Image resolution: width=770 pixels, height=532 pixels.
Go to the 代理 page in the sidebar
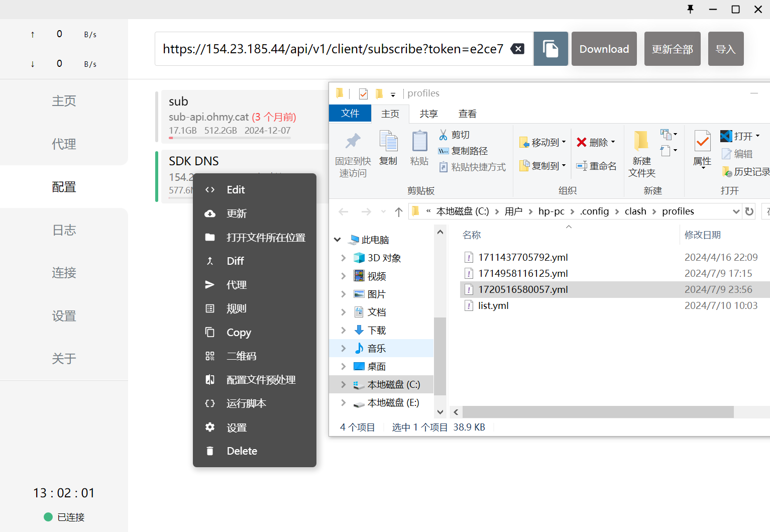(x=64, y=144)
